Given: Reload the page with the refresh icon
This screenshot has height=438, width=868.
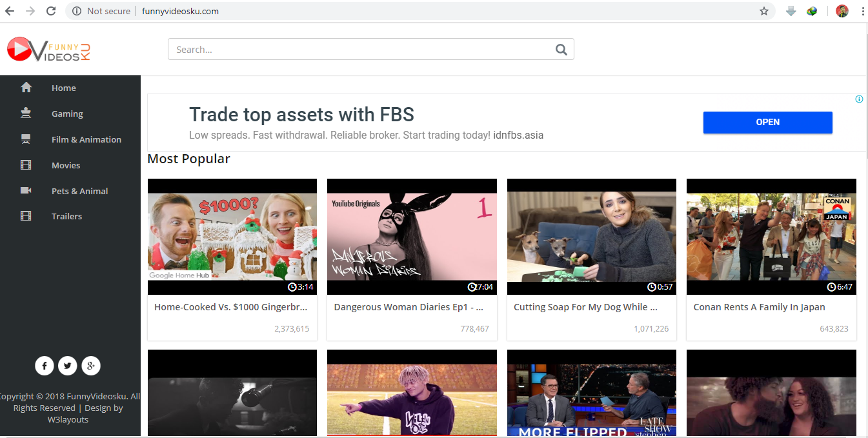Looking at the screenshot, I should [51, 11].
